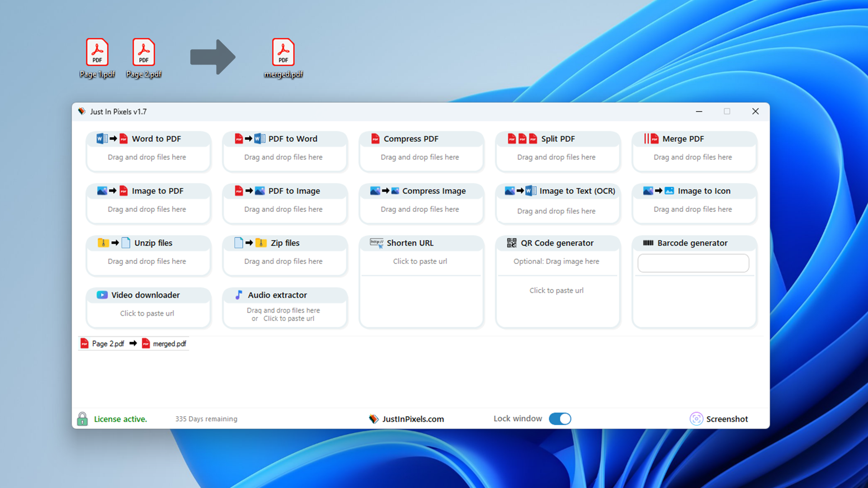Disable the Lock window toggle

pyautogui.click(x=560, y=419)
